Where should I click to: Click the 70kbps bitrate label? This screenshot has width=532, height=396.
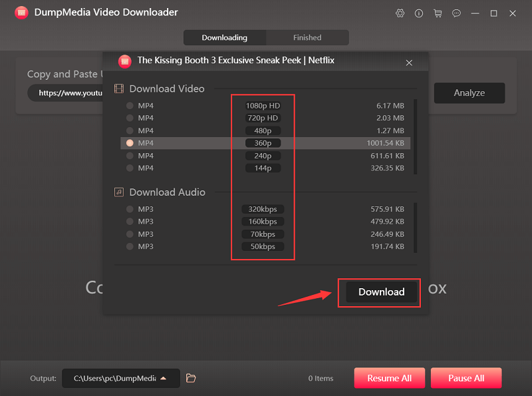263,234
